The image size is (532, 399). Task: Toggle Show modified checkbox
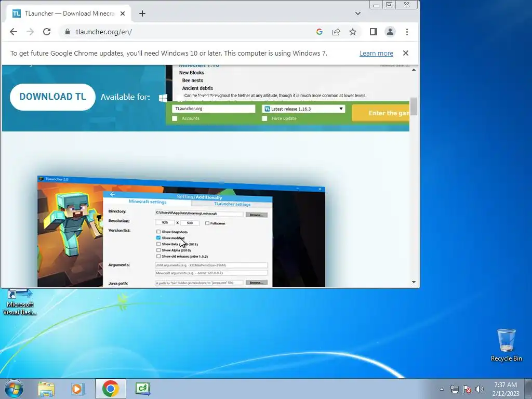pos(158,238)
